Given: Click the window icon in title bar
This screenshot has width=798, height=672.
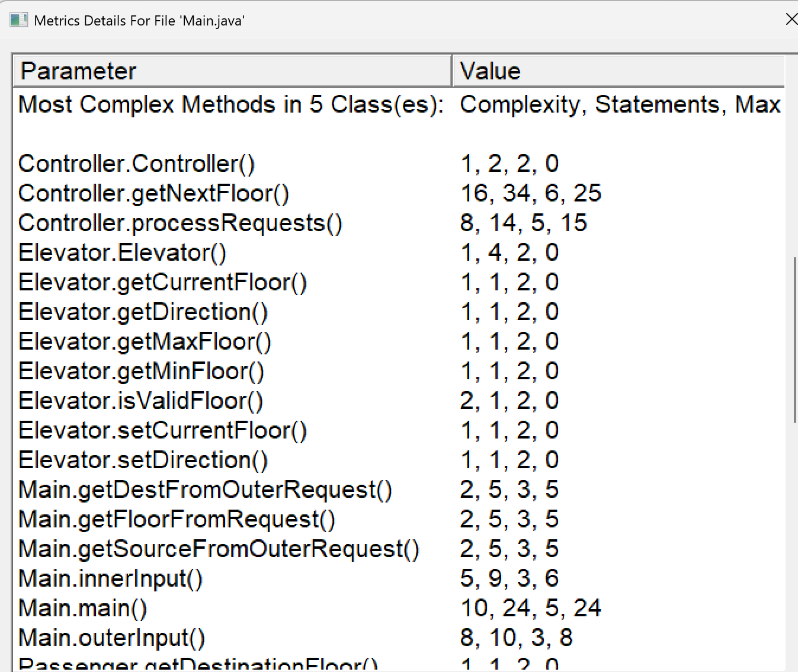Looking at the screenshot, I should [x=18, y=20].
